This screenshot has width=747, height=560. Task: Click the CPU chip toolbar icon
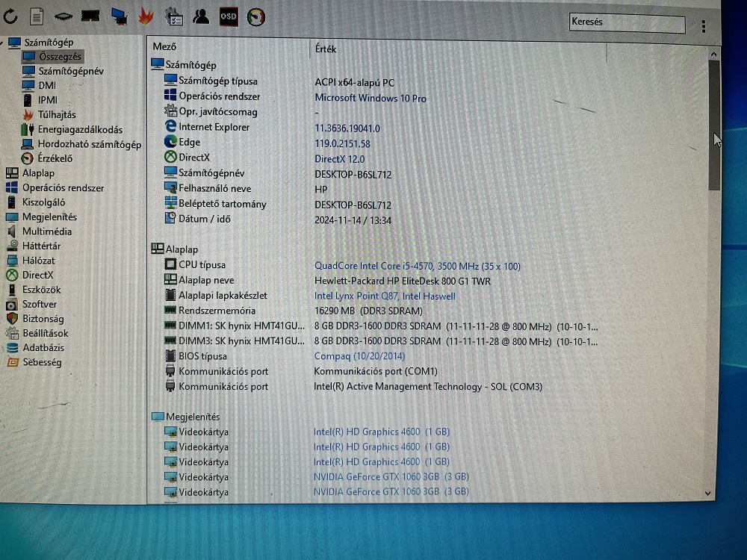tap(63, 16)
